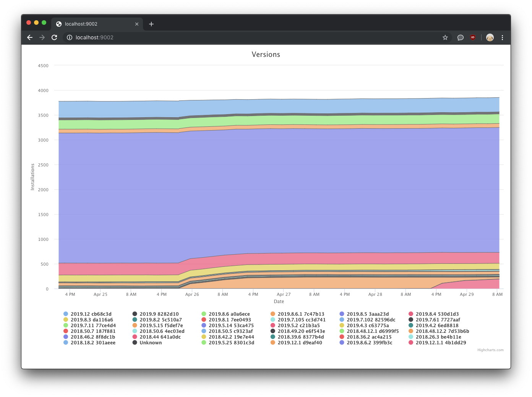Screen dimensions: 532x397
Task: Hide the 2019.7.105 cc3d741 series
Action: (x=298, y=320)
